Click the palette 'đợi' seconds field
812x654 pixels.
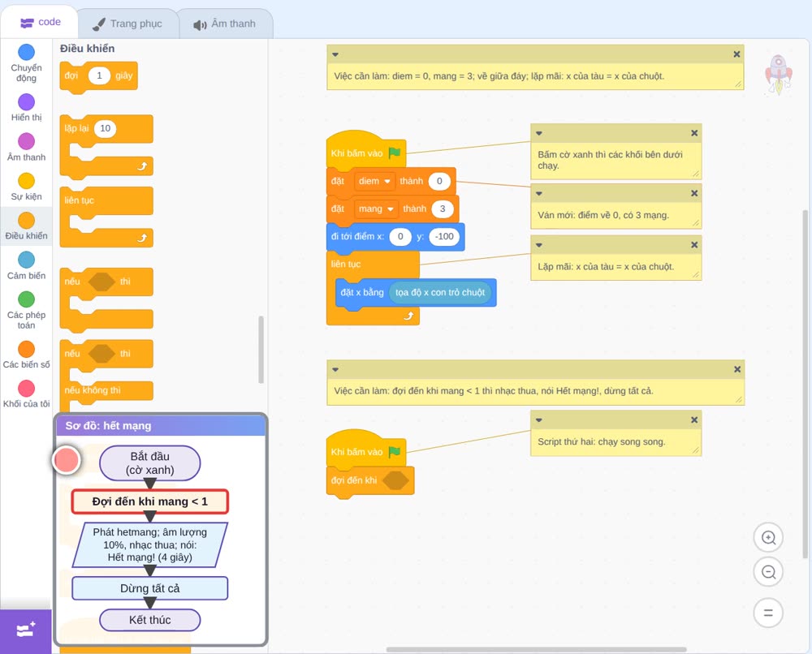99,75
